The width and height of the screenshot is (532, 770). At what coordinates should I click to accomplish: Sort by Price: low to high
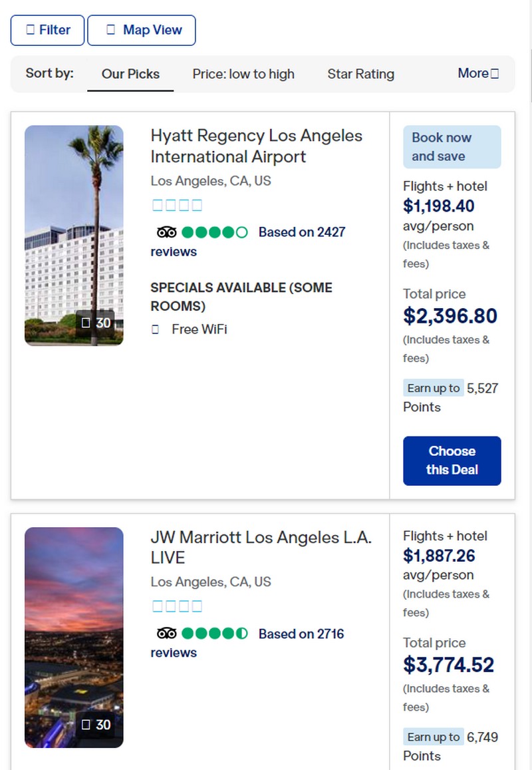click(x=243, y=74)
